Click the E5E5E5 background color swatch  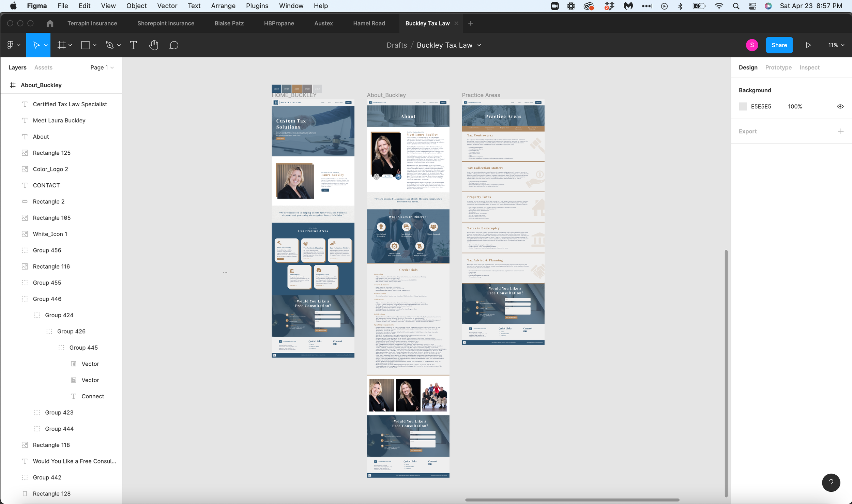(743, 106)
